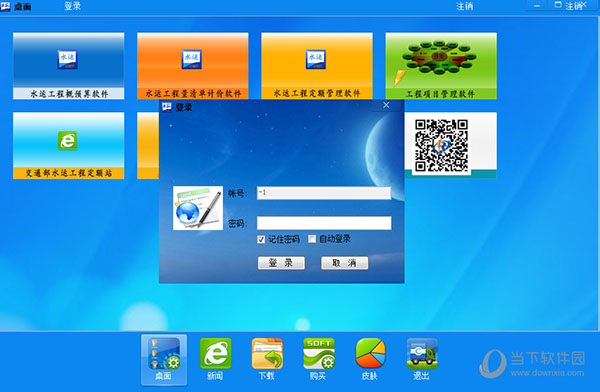Close the 登录 dialog

pos(386,105)
